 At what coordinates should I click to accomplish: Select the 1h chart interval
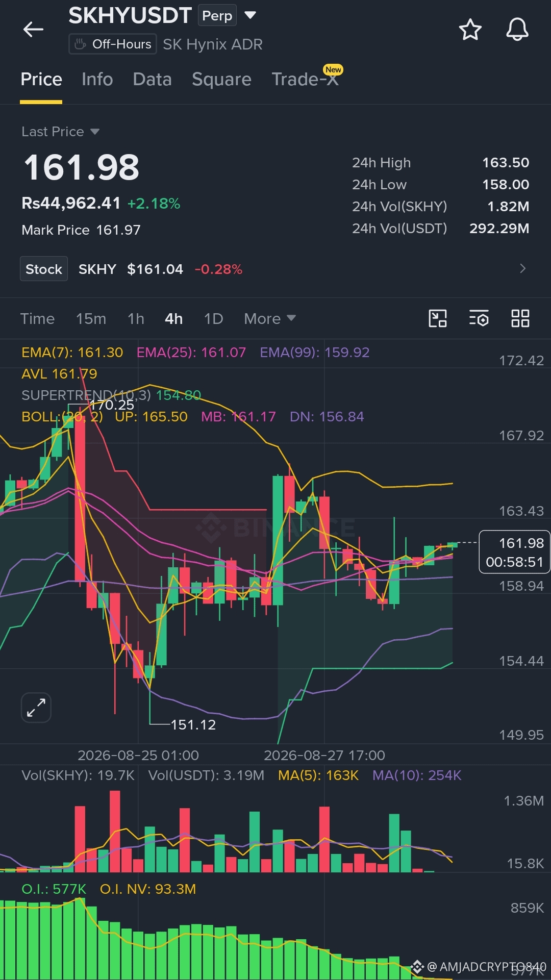pyautogui.click(x=136, y=319)
